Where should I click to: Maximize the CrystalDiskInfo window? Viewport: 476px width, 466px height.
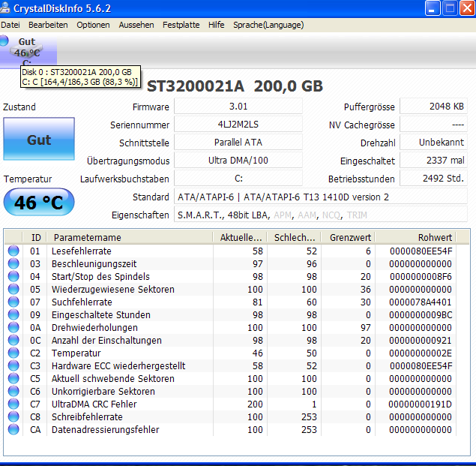(x=450, y=8)
